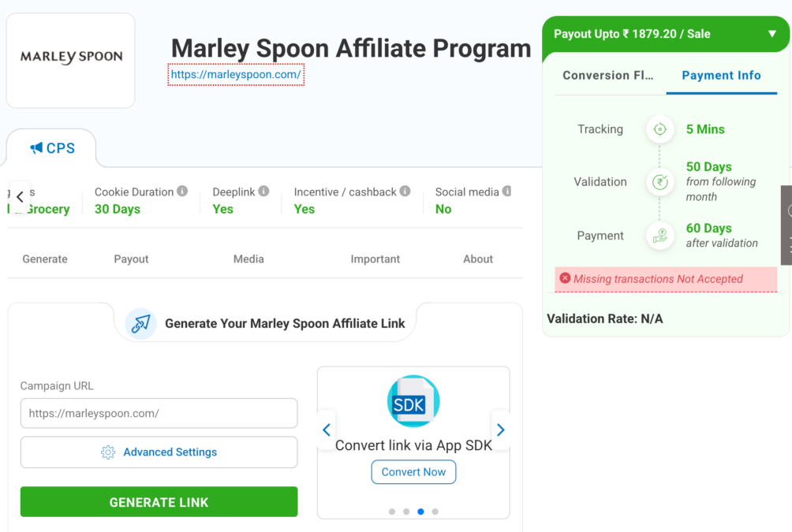This screenshot has height=532, width=792.
Task: Open the marleyspoon.com link
Action: [x=236, y=75]
